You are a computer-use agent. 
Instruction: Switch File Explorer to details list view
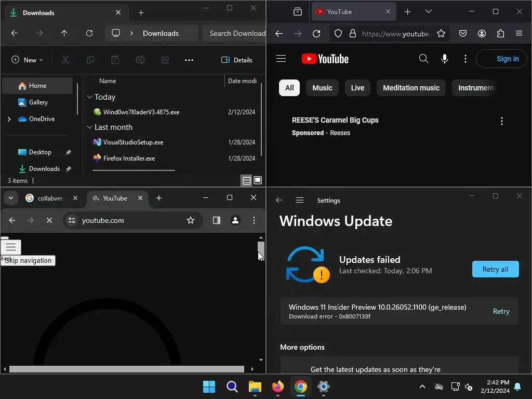tap(247, 180)
